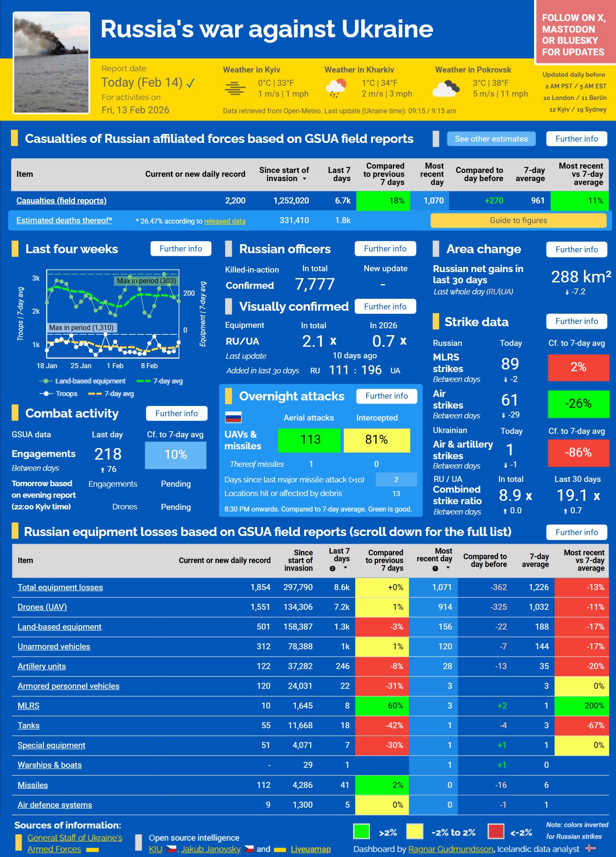Image resolution: width=616 pixels, height=857 pixels.
Task: Click the green >2% legend swatch
Action: click(x=361, y=832)
